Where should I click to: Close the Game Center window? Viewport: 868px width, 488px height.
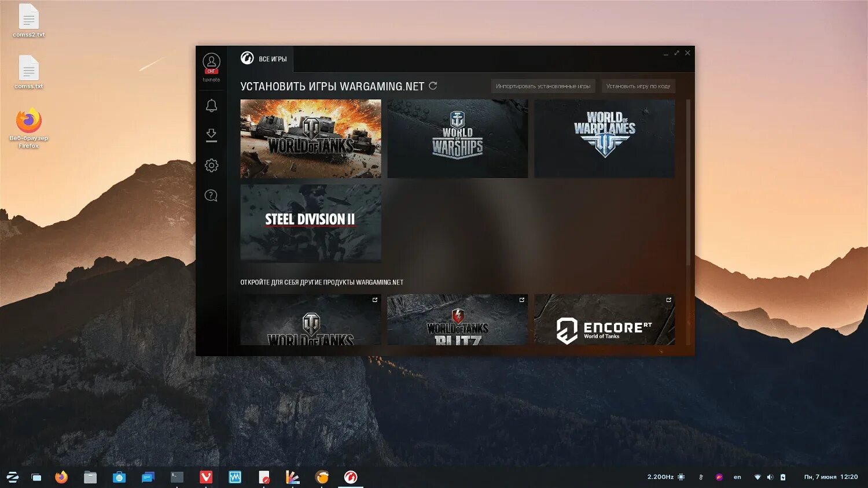pos(687,53)
